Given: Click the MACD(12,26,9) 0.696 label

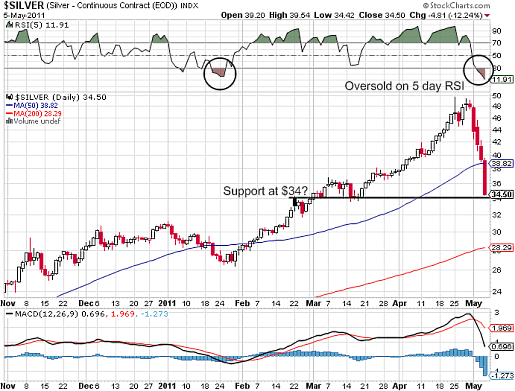Looking at the screenshot, I should [x=60, y=314].
